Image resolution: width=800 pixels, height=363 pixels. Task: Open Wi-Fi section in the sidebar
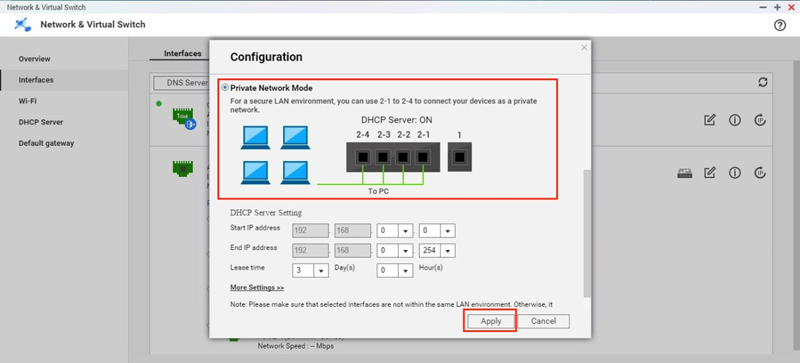pyautogui.click(x=28, y=101)
